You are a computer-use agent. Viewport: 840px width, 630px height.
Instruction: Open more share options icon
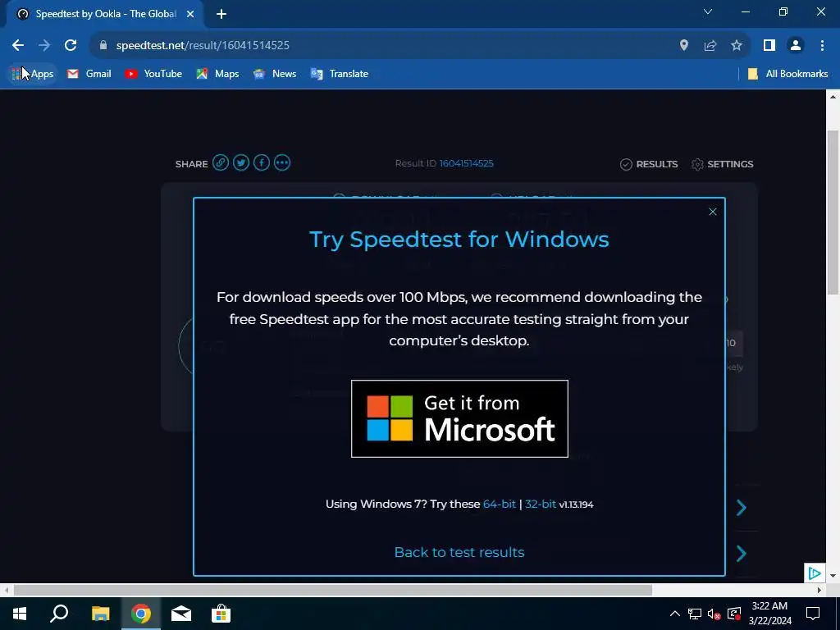[x=282, y=162]
